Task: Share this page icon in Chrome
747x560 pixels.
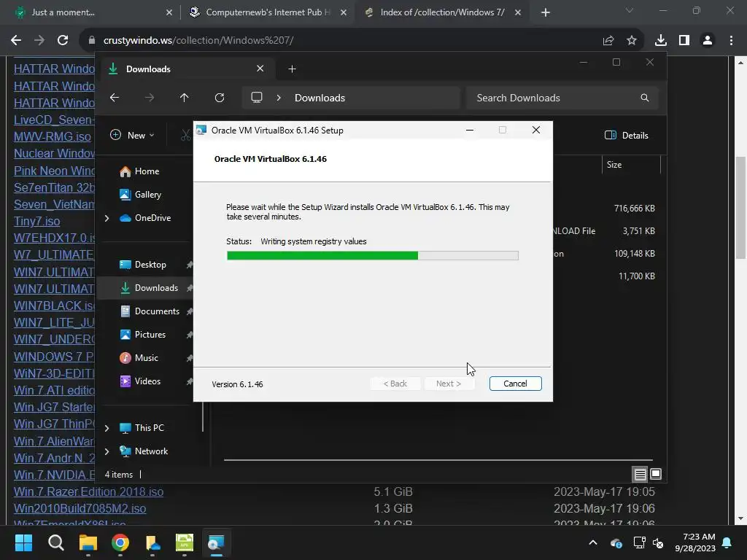Action: coord(608,41)
